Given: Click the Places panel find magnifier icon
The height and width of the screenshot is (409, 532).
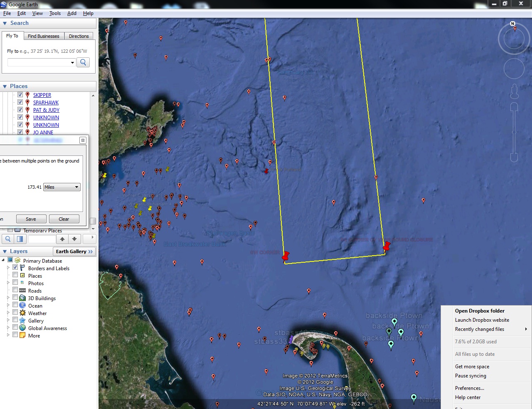Looking at the screenshot, I should tap(8, 239).
